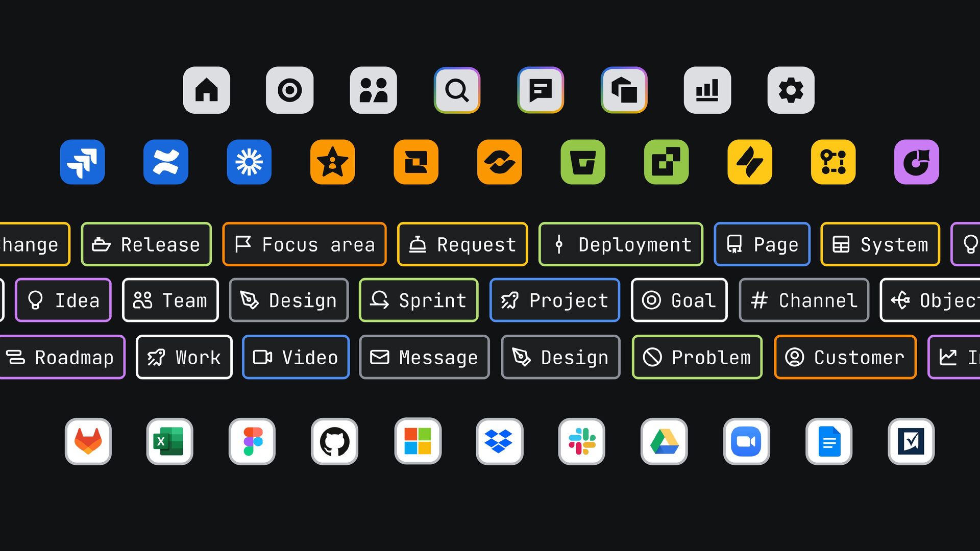Click the Problem tag

click(697, 357)
